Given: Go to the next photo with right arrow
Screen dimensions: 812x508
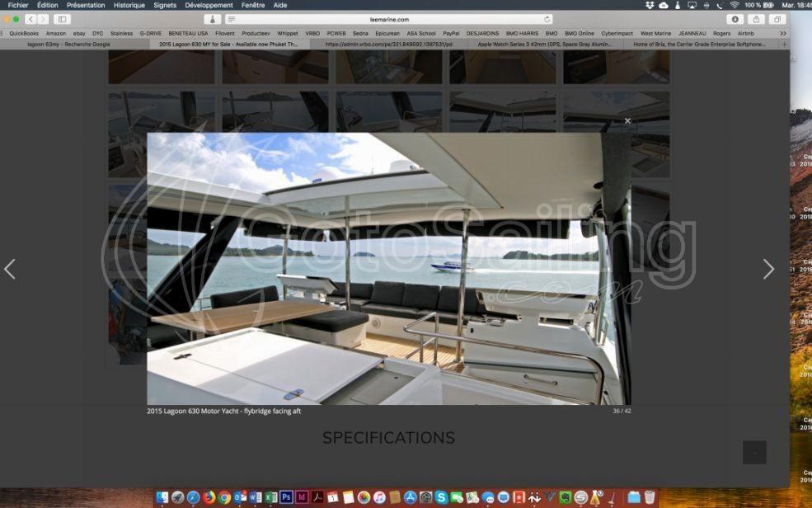Looking at the screenshot, I should coord(767,269).
